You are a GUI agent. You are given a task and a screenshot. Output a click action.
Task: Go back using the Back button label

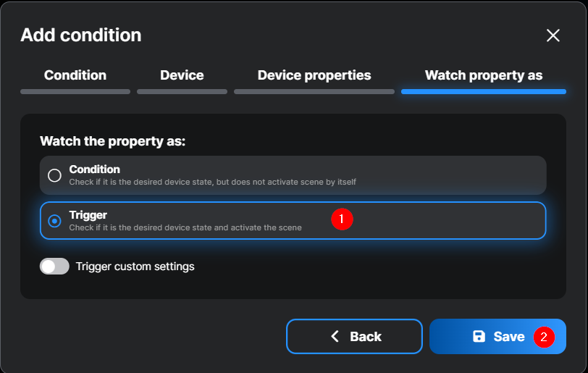tap(366, 336)
